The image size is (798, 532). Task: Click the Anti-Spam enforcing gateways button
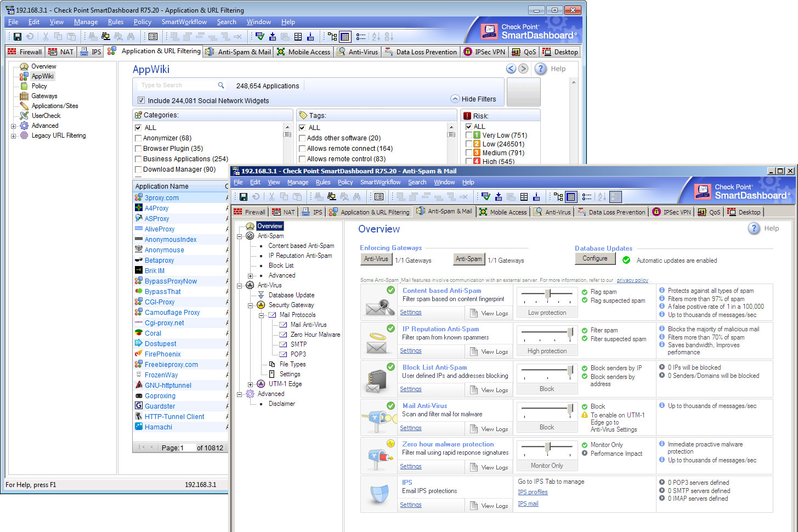click(x=468, y=259)
